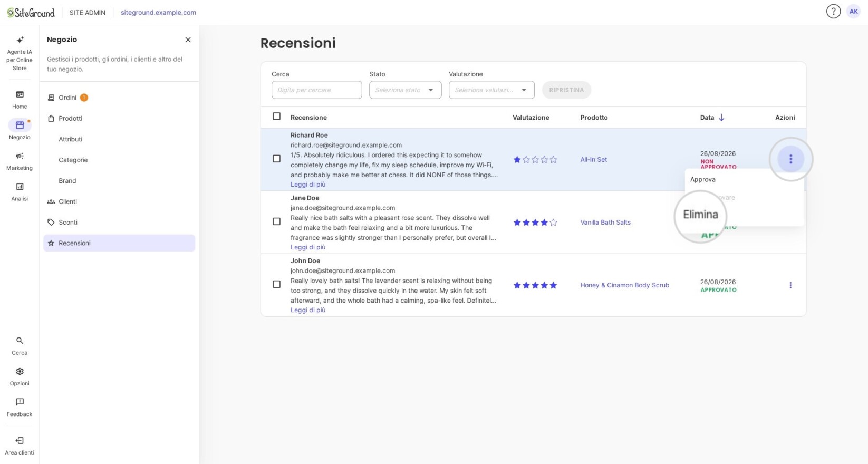Click Leggi di più for John Doe

(x=308, y=310)
